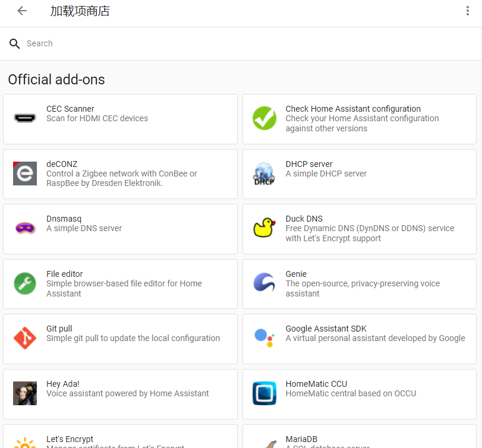Screen dimensions: 482x448
Task: Click the Dnsmasq purple mask icon
Action: tap(25, 228)
